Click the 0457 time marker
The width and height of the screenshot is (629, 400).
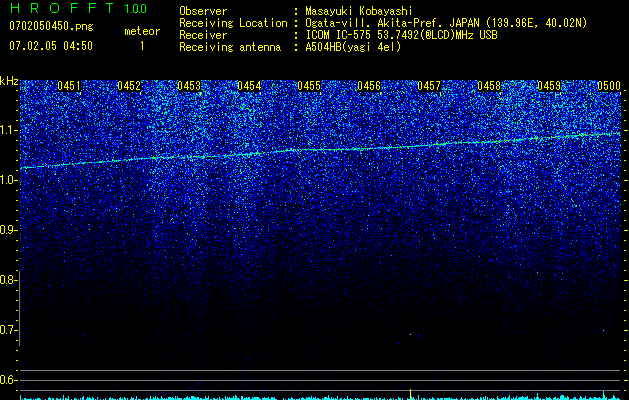(429, 86)
